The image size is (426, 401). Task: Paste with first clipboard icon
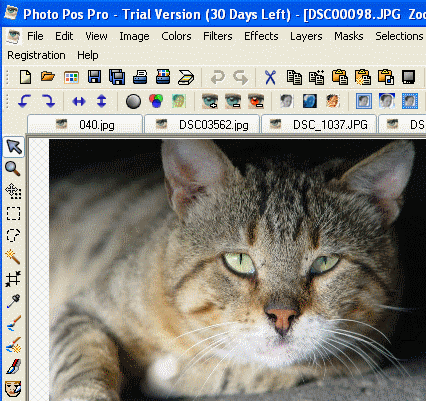tap(340, 77)
